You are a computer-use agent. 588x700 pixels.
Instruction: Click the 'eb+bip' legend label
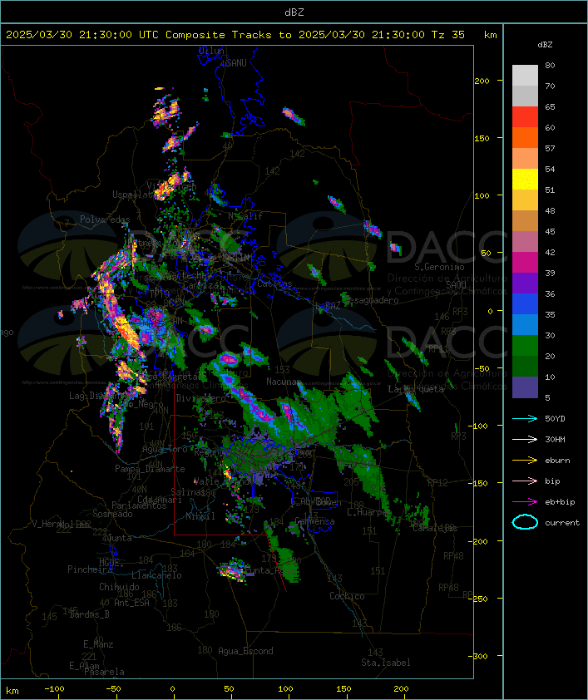tap(560, 502)
